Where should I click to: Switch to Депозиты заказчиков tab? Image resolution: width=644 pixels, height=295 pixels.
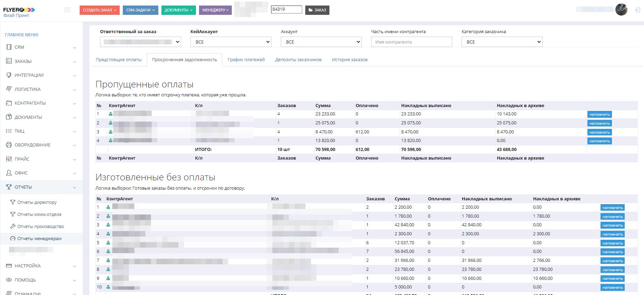click(298, 59)
